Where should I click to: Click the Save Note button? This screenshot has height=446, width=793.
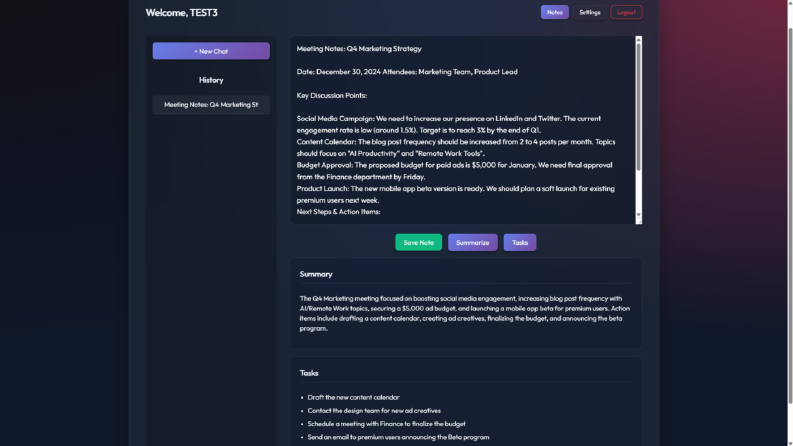[x=418, y=242]
